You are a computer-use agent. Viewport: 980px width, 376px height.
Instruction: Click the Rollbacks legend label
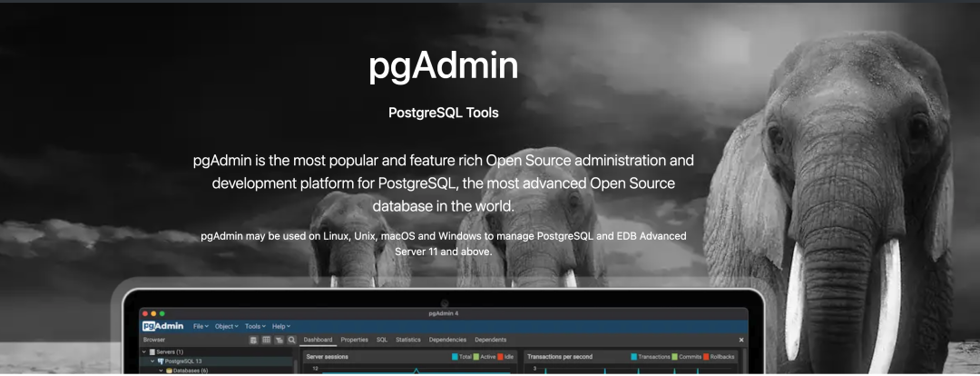(722, 357)
